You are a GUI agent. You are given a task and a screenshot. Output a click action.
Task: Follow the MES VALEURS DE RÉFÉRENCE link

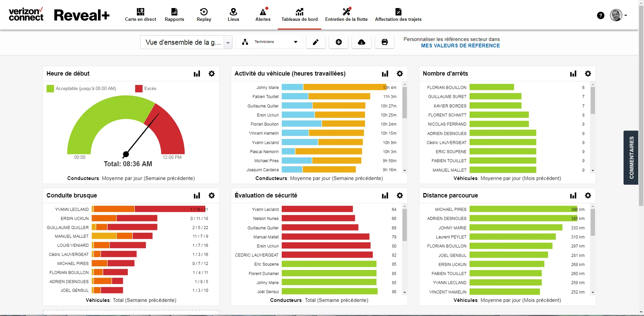pyautogui.click(x=460, y=46)
